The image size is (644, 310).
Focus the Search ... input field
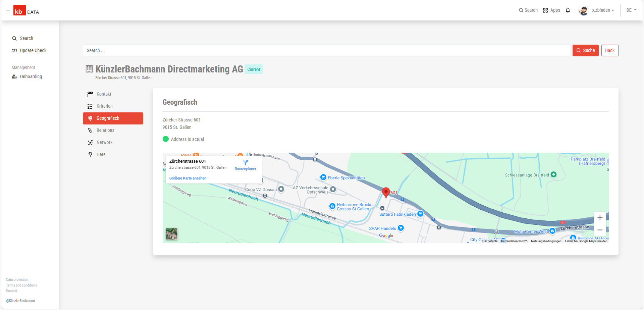tap(326, 51)
